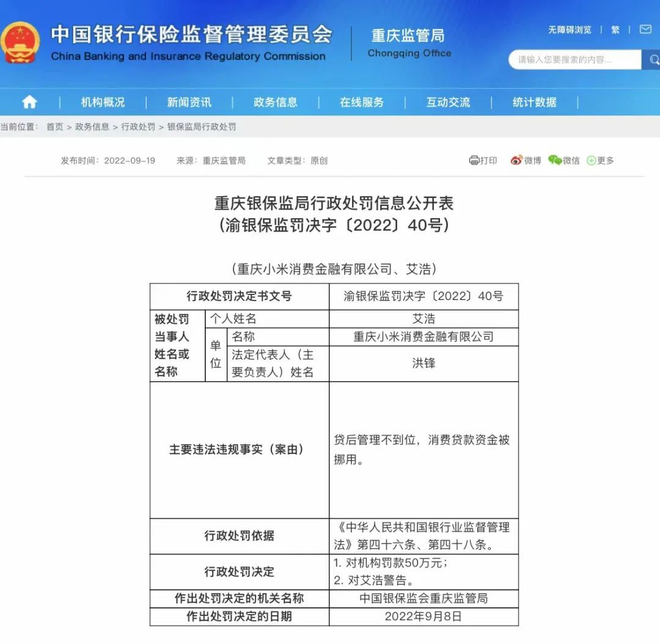Share via the Weibo icon
The height and width of the screenshot is (644, 660).
click(516, 160)
